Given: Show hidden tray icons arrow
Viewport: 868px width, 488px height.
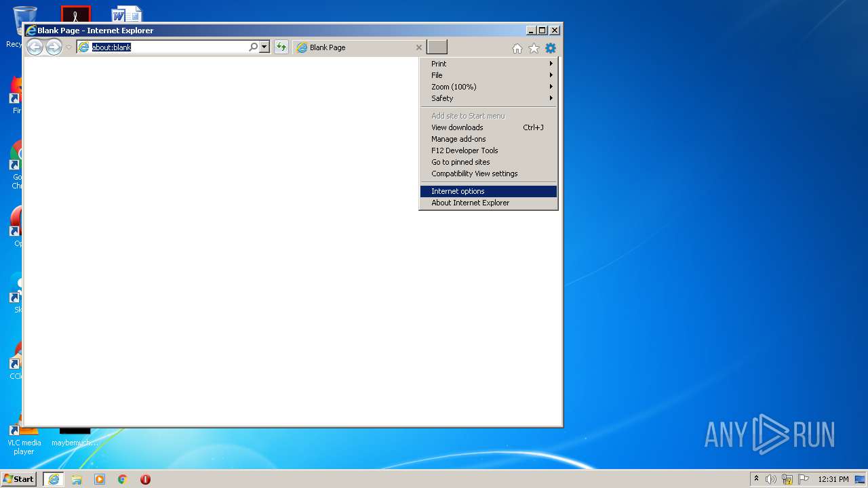Looking at the screenshot, I should [x=756, y=479].
